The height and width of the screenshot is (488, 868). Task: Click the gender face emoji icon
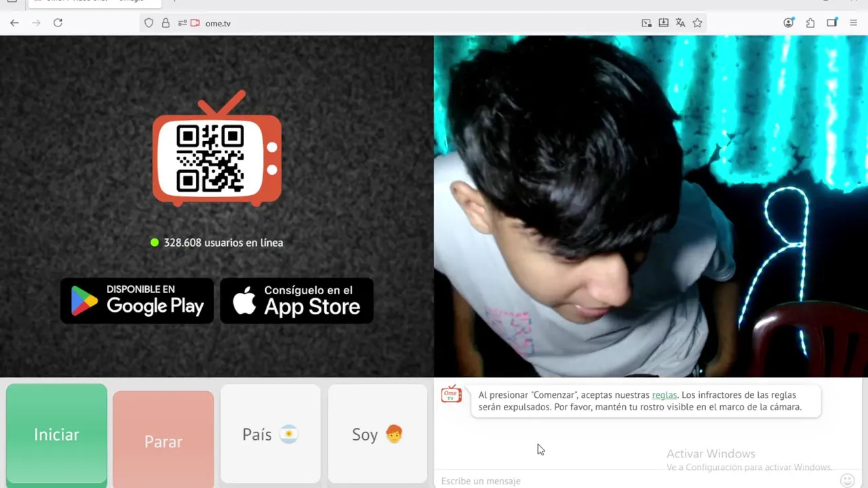394,434
